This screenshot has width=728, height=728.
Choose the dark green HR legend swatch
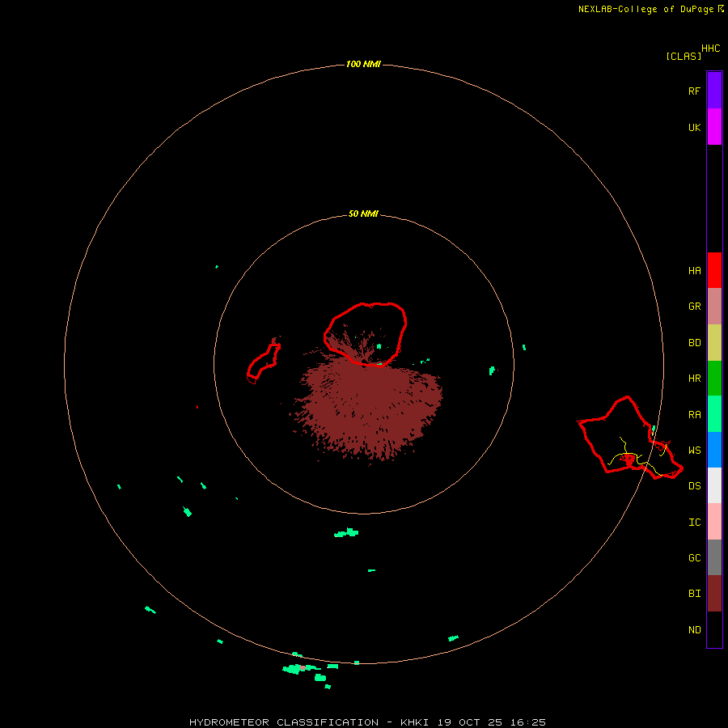point(714,379)
